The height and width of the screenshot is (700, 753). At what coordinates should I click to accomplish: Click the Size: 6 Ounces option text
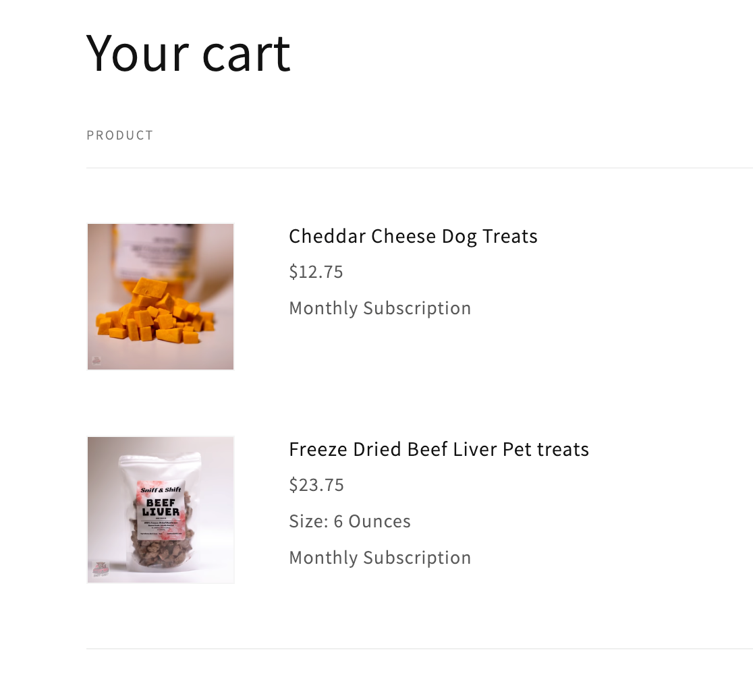pyautogui.click(x=350, y=521)
